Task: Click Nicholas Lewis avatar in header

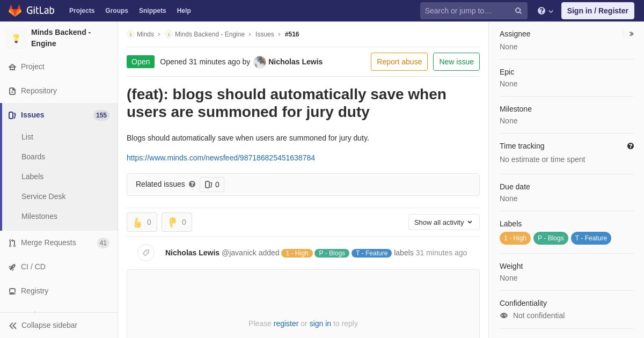Action: pyautogui.click(x=260, y=62)
